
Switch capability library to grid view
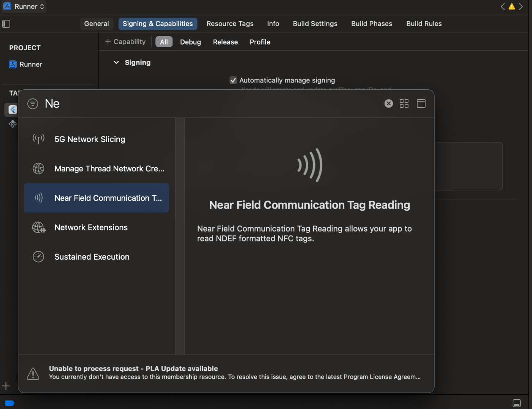404,103
